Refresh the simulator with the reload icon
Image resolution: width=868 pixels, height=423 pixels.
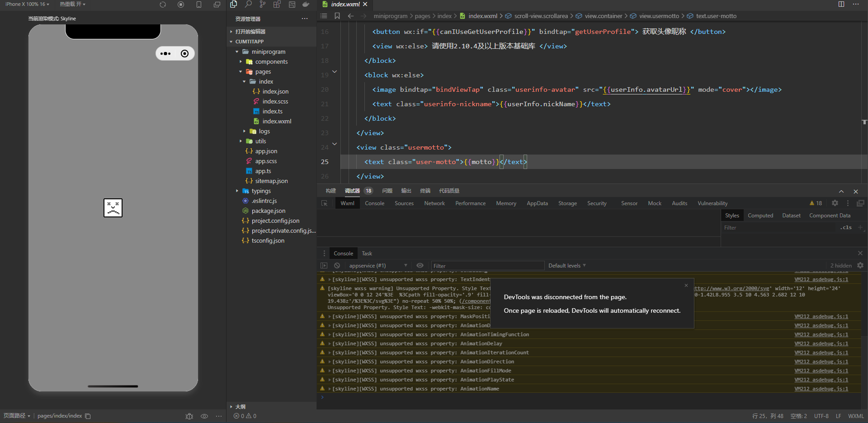[x=163, y=5]
